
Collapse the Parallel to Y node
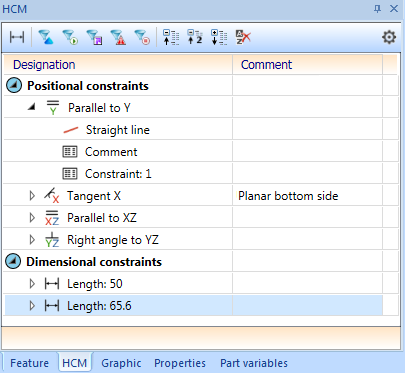(32, 107)
